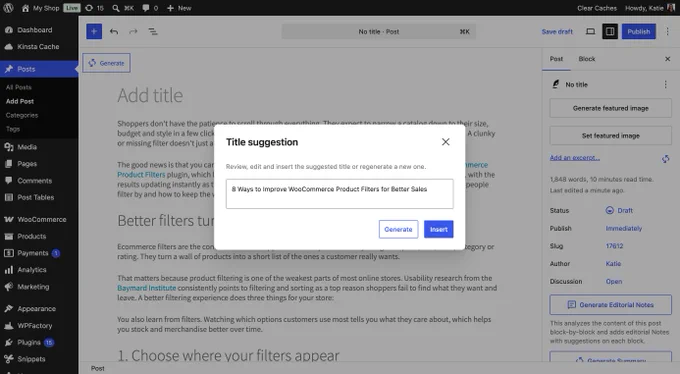Open Kinsta Cache menu
The image size is (680, 374).
[x=39, y=46]
